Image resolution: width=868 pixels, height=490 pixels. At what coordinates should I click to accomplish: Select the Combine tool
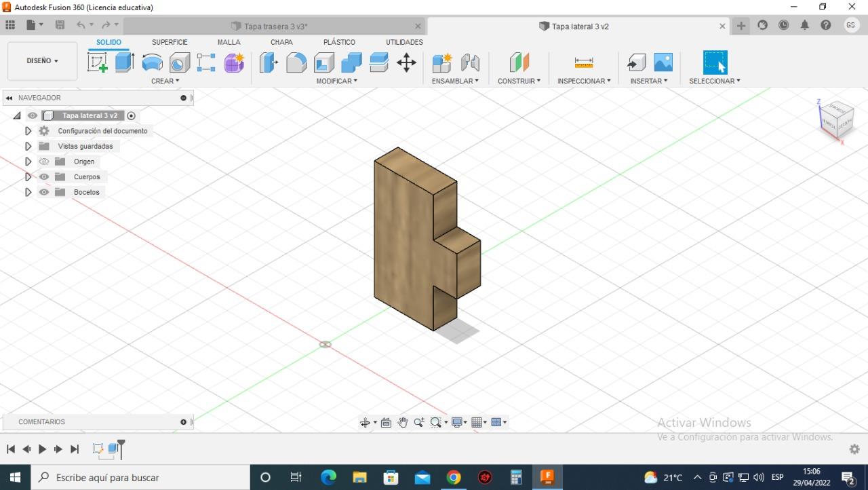[x=351, y=62]
